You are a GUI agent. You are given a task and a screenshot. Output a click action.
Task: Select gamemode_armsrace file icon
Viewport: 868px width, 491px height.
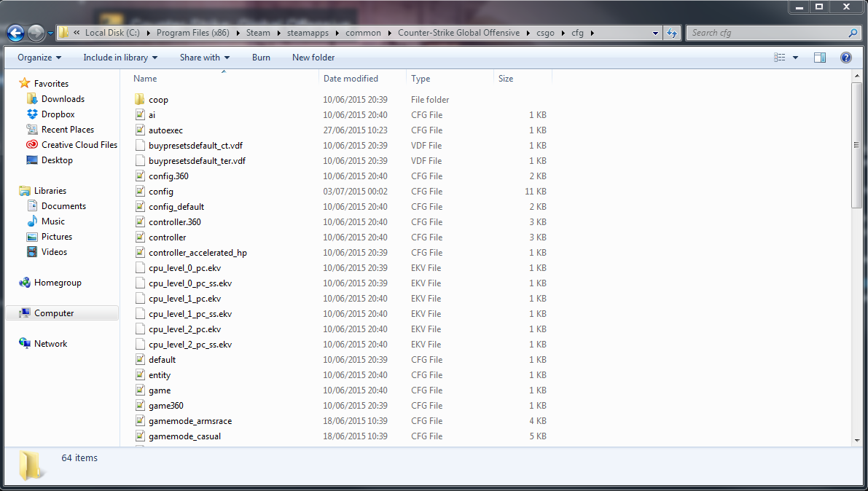coord(140,420)
